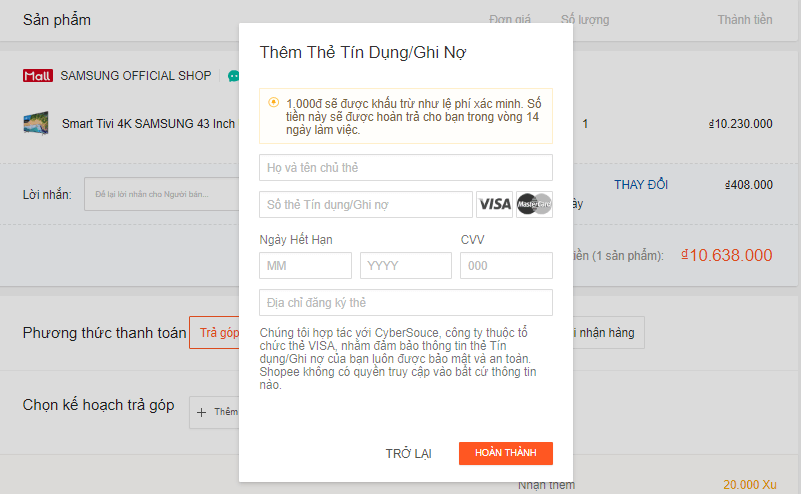Viewport: 801px width, 494px height.
Task: Click the SAMSUNG OFFICIAL SHOP name
Action: pyautogui.click(x=136, y=76)
